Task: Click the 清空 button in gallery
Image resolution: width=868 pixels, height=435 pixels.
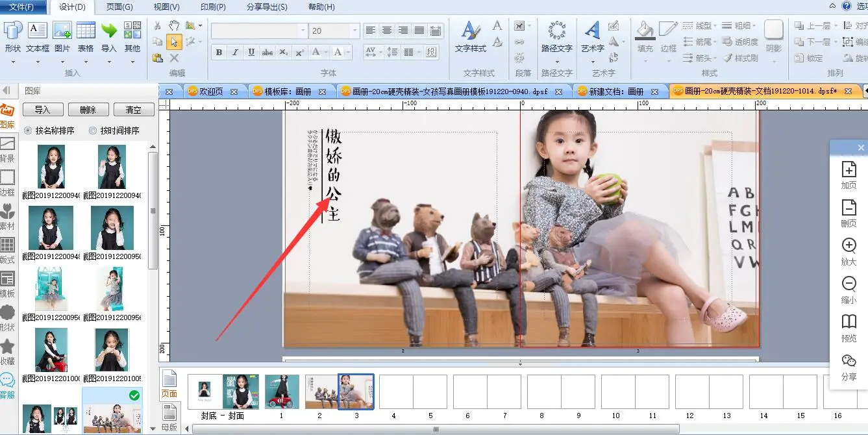Action: tap(133, 110)
